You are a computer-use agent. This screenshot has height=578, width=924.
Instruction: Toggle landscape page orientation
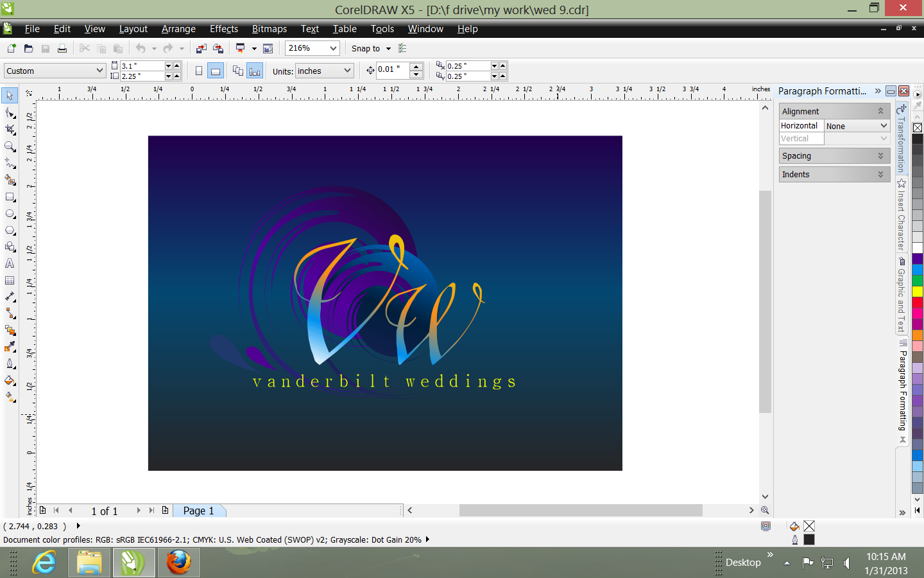[x=216, y=71]
